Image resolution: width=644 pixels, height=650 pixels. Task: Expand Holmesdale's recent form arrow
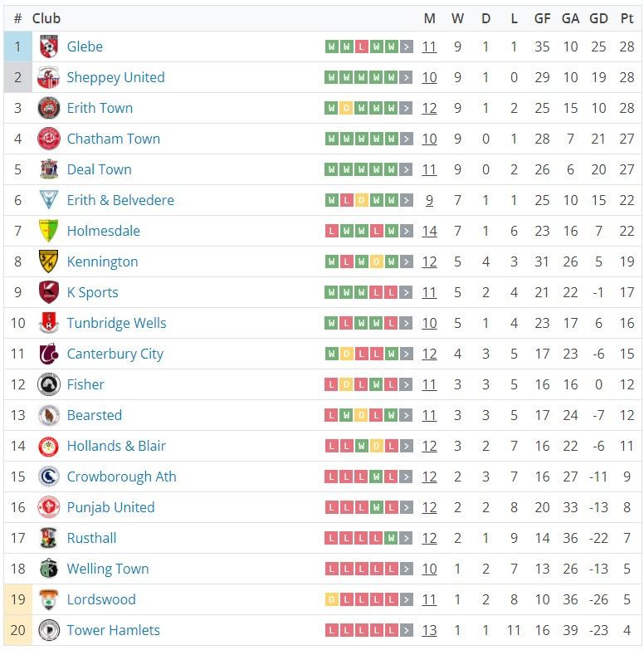click(x=407, y=231)
